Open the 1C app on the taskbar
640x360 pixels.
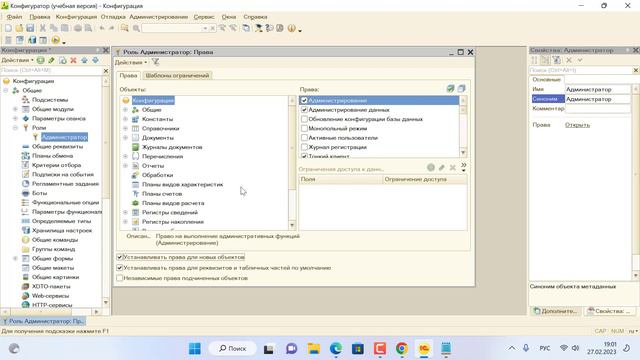tap(424, 349)
